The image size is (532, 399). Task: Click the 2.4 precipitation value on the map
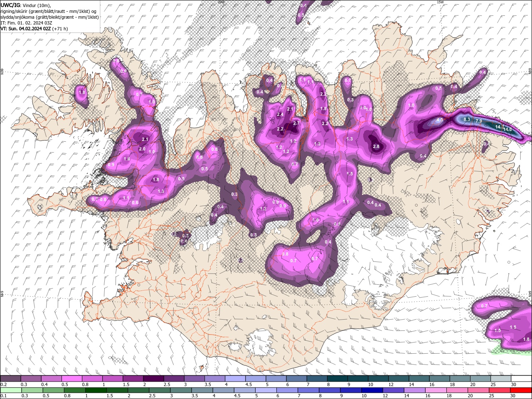click(x=280, y=114)
